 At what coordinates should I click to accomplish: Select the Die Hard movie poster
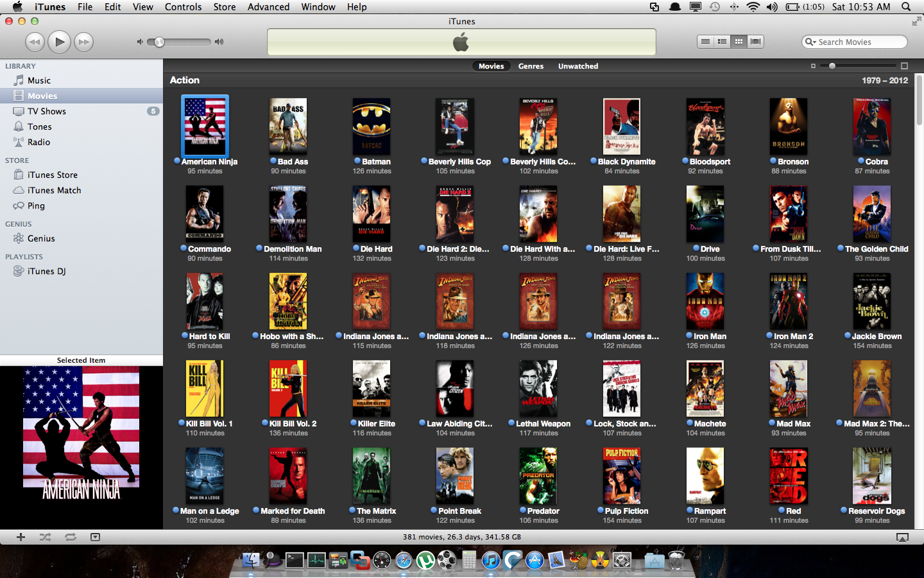point(372,214)
